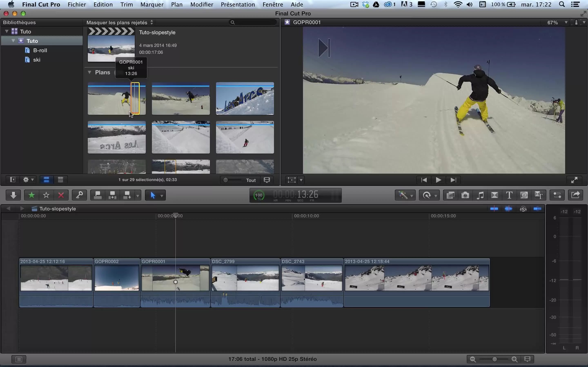Click the Tout button in browser
Screen dimensions: 588x367
tap(251, 180)
